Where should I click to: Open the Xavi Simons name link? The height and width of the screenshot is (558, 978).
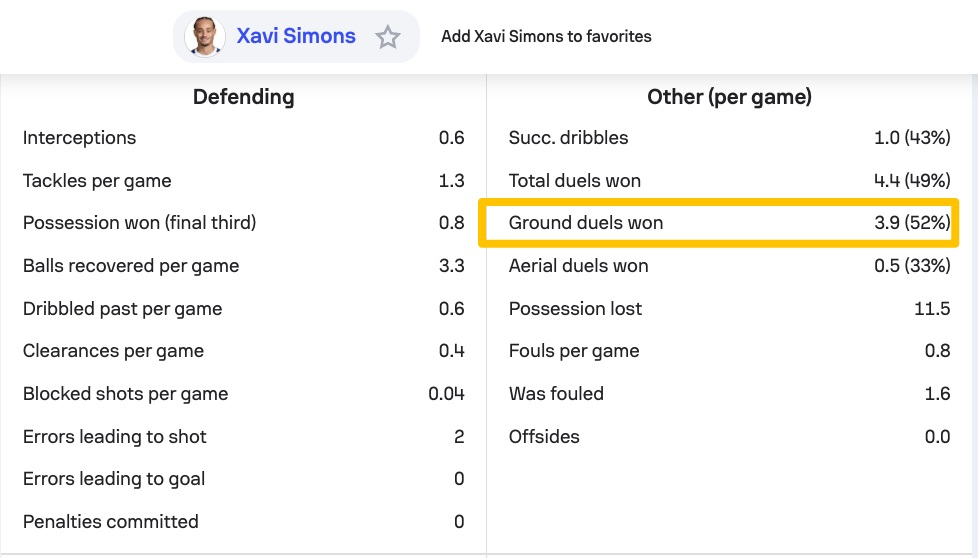[296, 36]
